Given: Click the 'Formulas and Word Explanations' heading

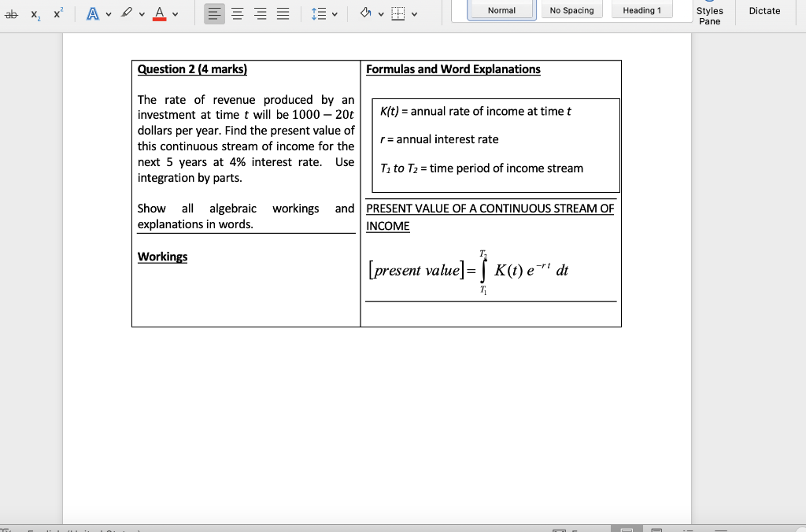Looking at the screenshot, I should [x=453, y=69].
